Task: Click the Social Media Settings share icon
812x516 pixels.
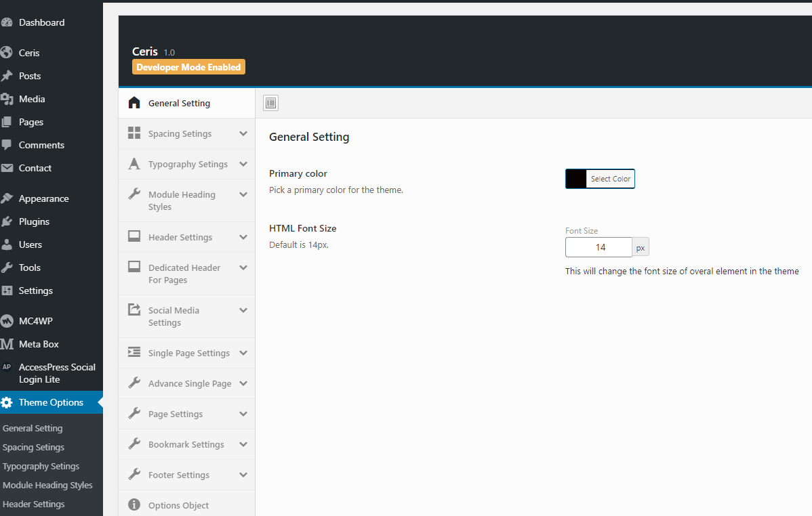Action: pos(134,309)
